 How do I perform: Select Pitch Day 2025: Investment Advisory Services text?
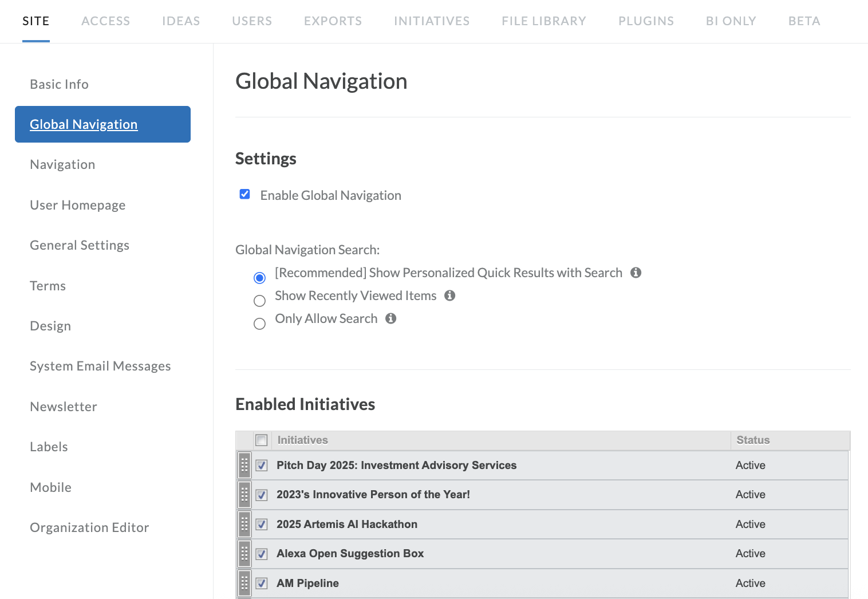[396, 466]
